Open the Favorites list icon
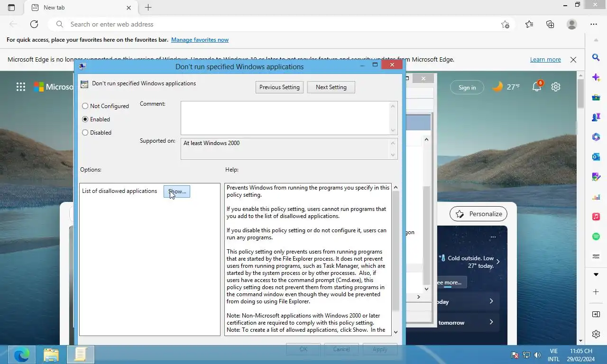The height and width of the screenshot is (364, 607). tap(529, 24)
